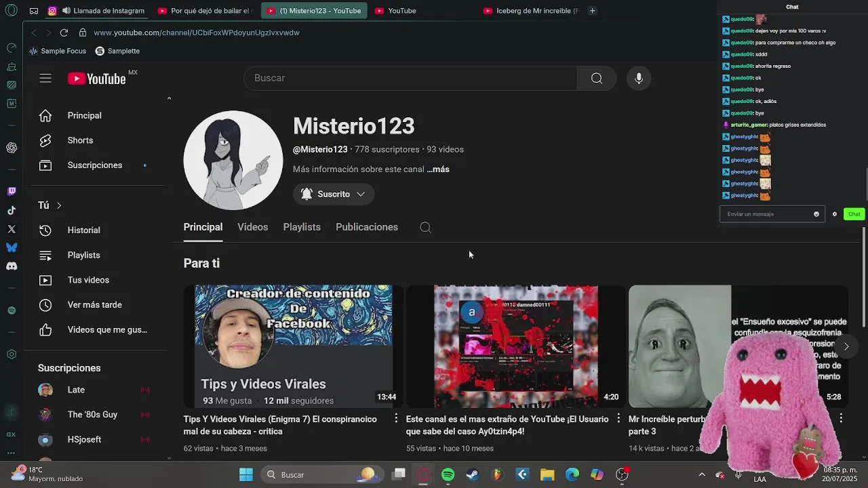Open options menu for Tips Y Videos Virales video
The image size is (868, 488).
tap(396, 419)
